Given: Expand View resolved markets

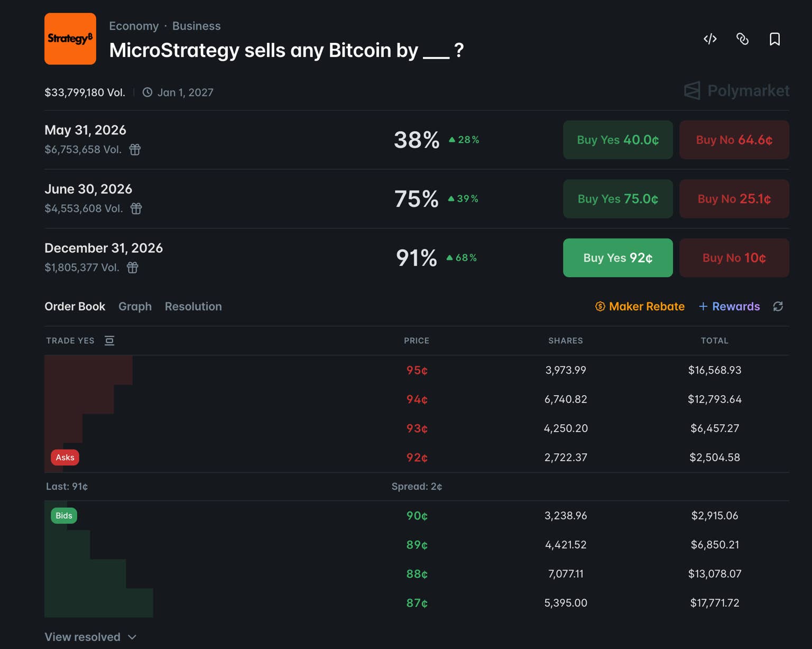Looking at the screenshot, I should [90, 637].
